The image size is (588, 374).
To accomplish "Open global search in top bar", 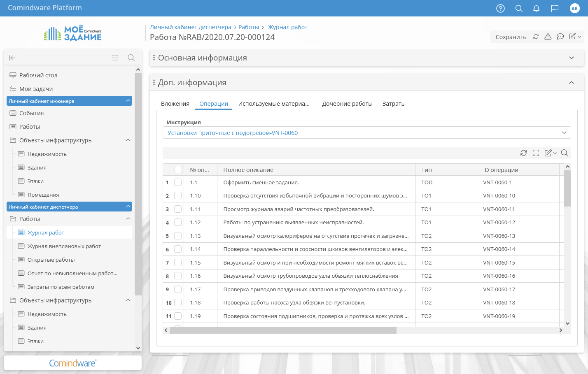I will point(519,8).
